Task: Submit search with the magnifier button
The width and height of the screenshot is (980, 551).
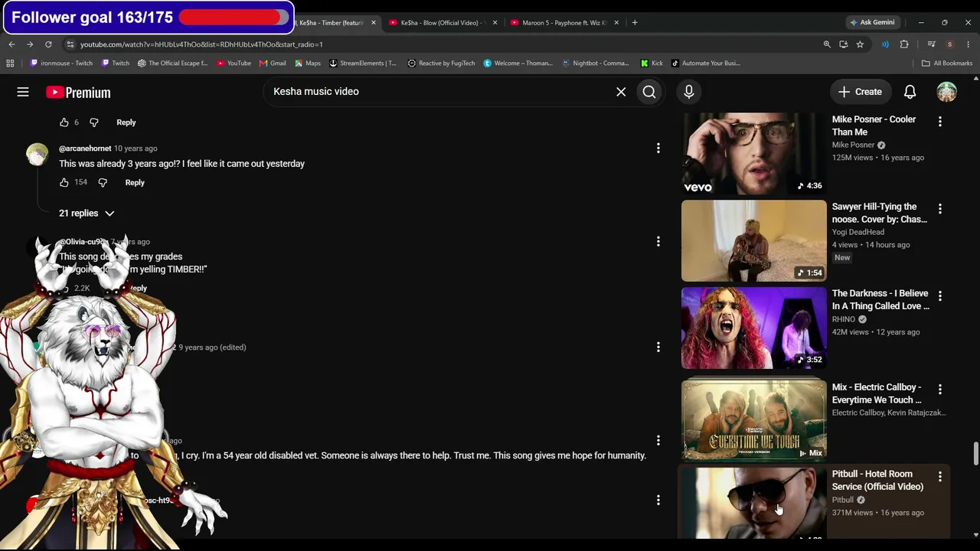Action: click(x=649, y=92)
